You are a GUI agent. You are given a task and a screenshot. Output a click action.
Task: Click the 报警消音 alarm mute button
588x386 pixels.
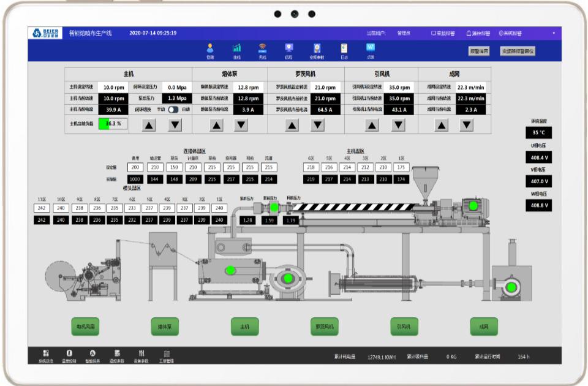click(x=479, y=51)
